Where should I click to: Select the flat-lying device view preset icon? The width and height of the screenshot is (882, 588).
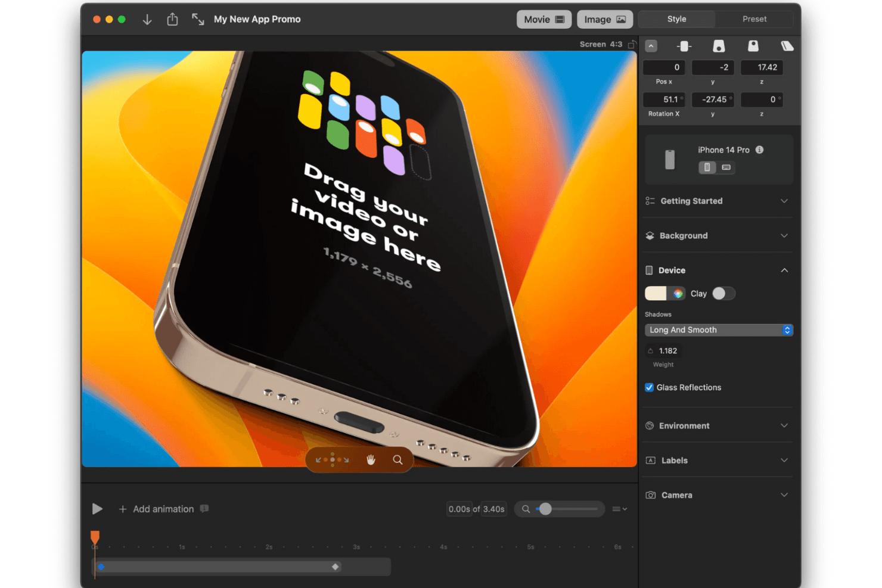tap(787, 46)
